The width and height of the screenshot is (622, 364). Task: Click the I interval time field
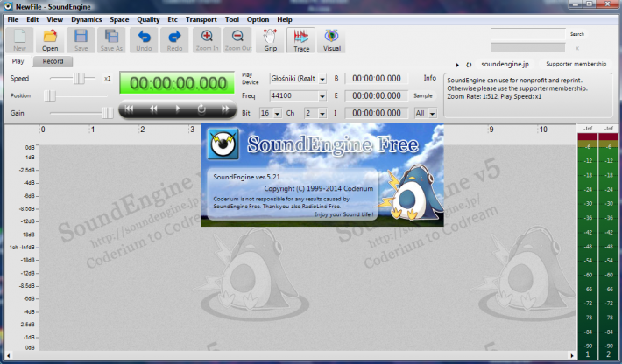[x=377, y=113]
